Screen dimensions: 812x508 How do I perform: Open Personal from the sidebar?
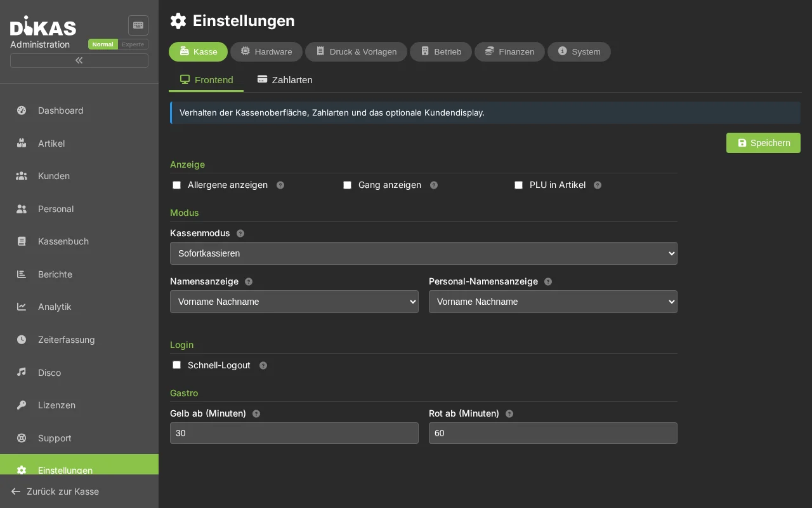(x=79, y=209)
